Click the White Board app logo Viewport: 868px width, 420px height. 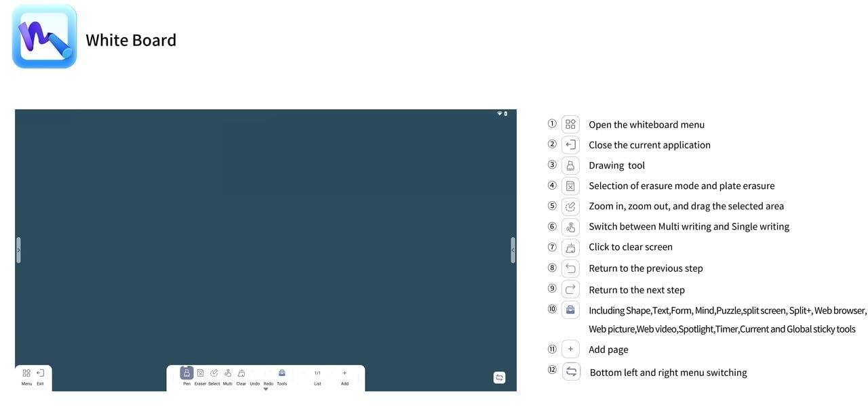(x=45, y=37)
